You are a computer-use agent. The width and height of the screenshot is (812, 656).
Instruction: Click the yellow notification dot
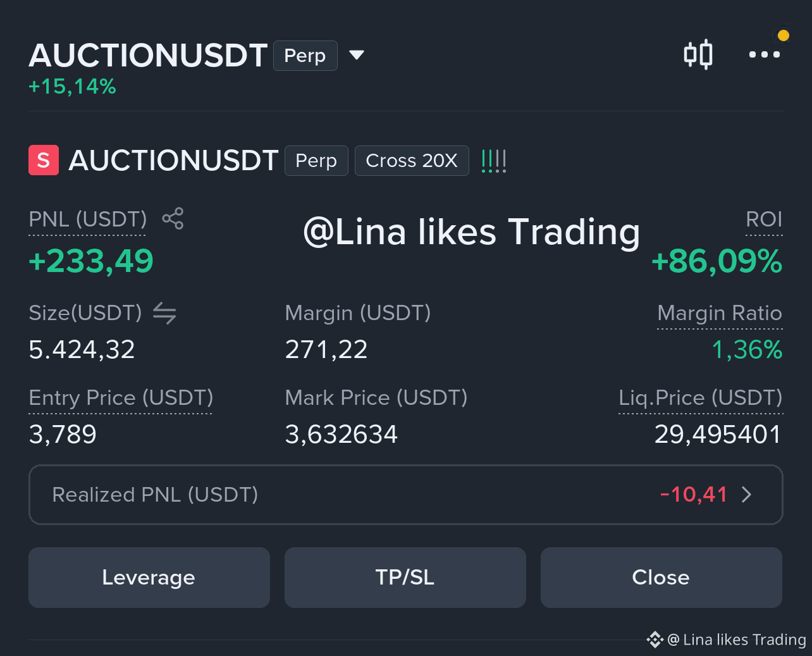(784, 35)
